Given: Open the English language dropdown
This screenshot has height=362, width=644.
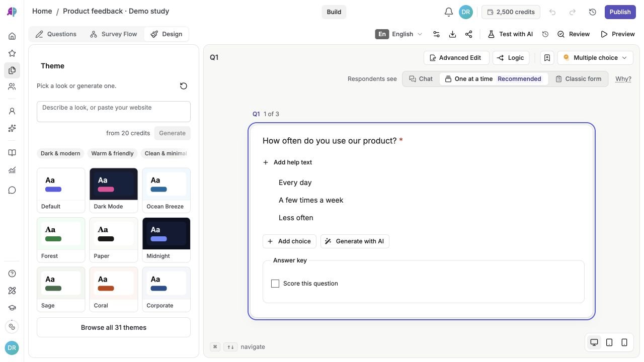Looking at the screenshot, I should 399,34.
